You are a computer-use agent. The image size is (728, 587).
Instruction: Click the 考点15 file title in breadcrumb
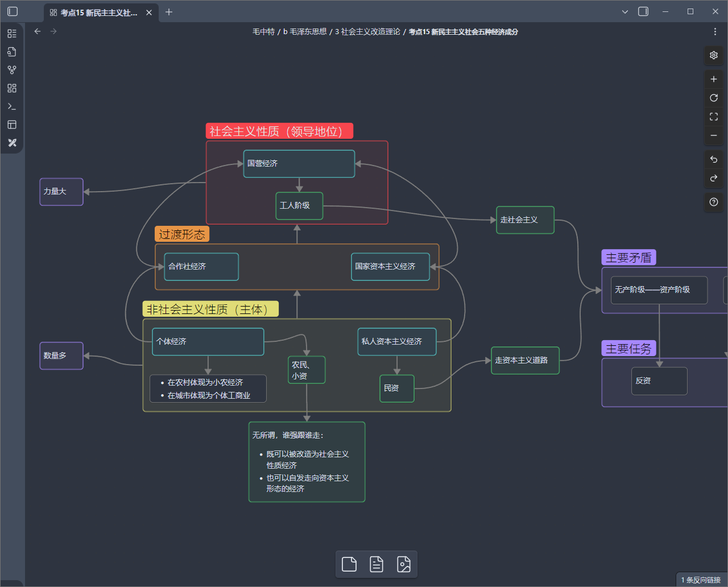(x=463, y=32)
